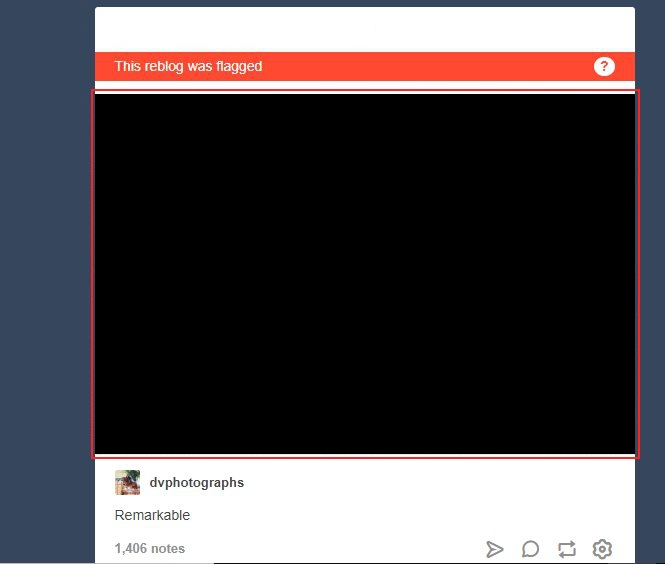
Task: Click the blacked-out flagged media area
Action: (365, 274)
